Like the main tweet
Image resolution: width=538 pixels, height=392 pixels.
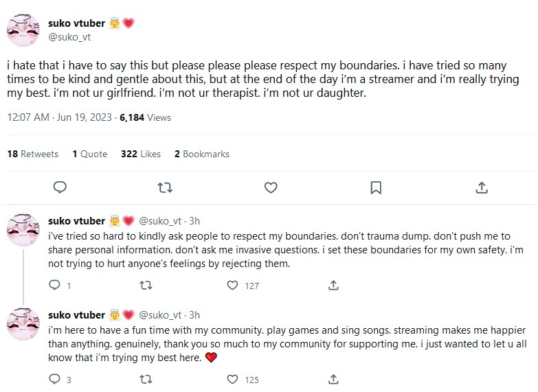[x=271, y=187]
